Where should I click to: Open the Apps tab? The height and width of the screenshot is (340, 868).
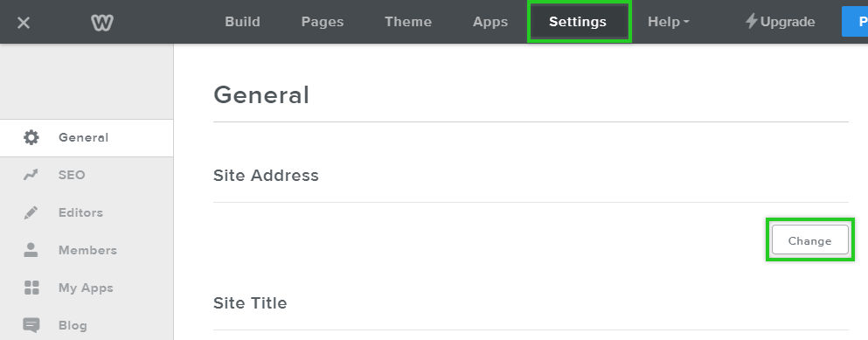(490, 22)
